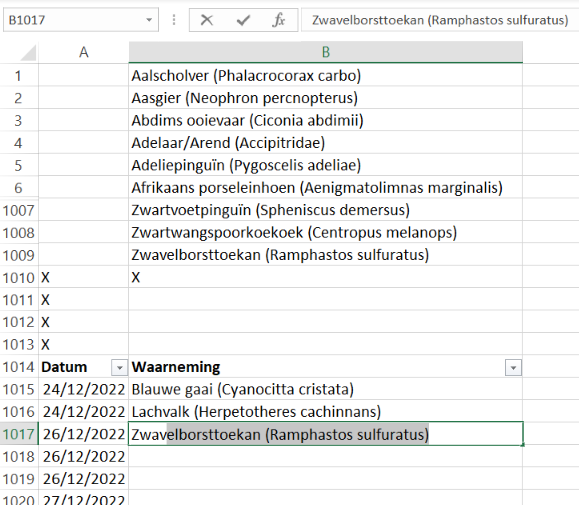Select the Blauwe gaai cell
Image resolution: width=579 pixels, height=505 pixels.
click(x=325, y=389)
